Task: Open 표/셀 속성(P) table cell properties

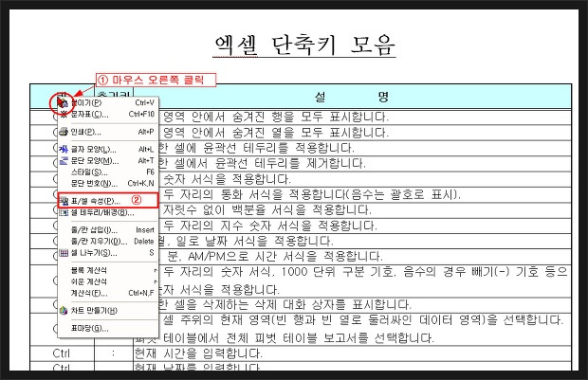Action: [x=108, y=201]
